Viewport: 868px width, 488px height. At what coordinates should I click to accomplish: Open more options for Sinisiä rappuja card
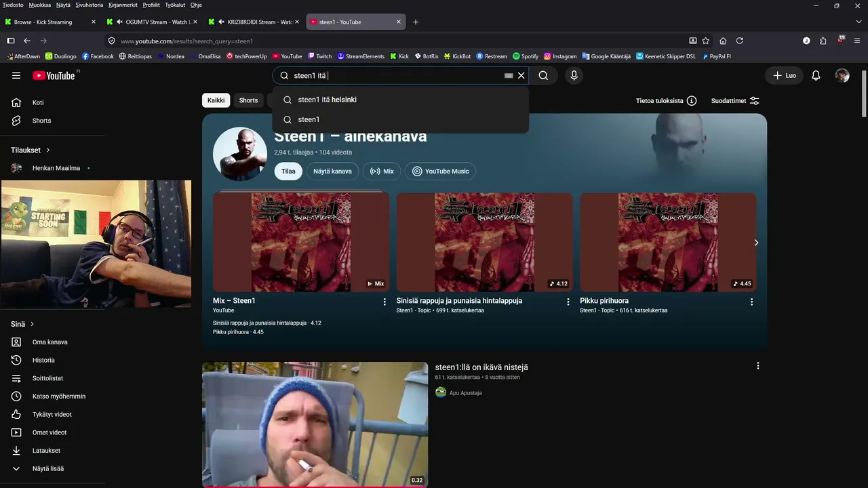pyautogui.click(x=568, y=302)
